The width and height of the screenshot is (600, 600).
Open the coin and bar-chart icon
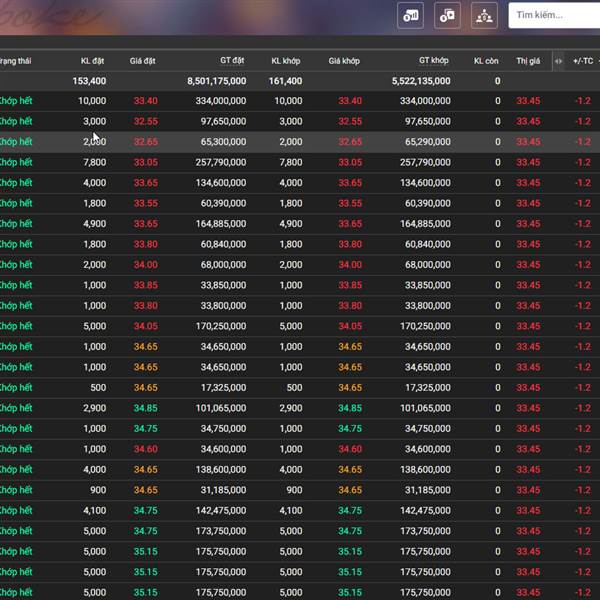point(410,15)
